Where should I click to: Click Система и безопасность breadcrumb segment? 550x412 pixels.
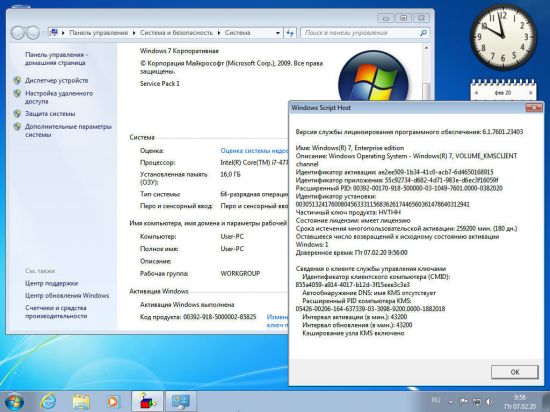[x=176, y=33]
